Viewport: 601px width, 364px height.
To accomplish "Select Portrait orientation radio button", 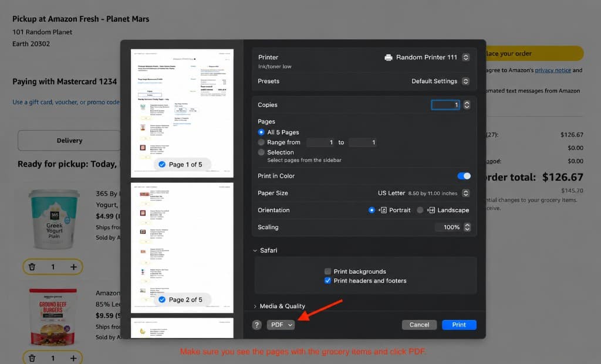I will [x=372, y=210].
